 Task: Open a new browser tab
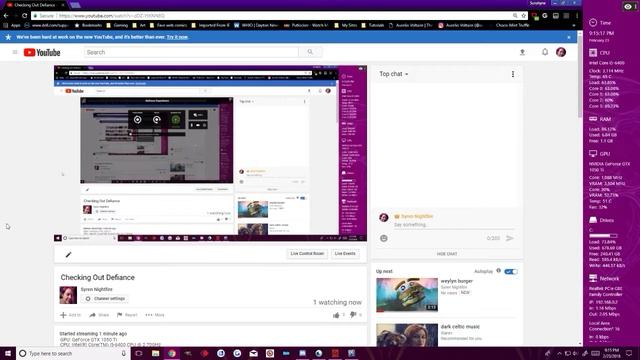pos(75,5)
